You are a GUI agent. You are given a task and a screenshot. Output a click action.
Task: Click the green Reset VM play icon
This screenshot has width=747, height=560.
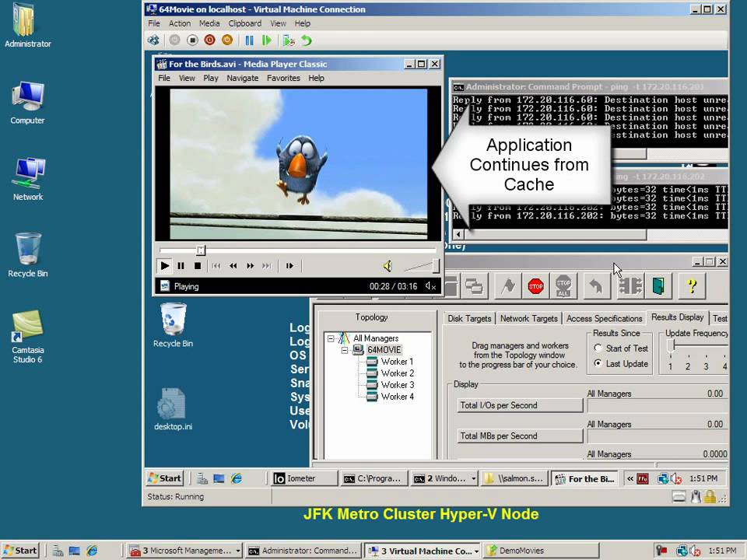click(267, 40)
